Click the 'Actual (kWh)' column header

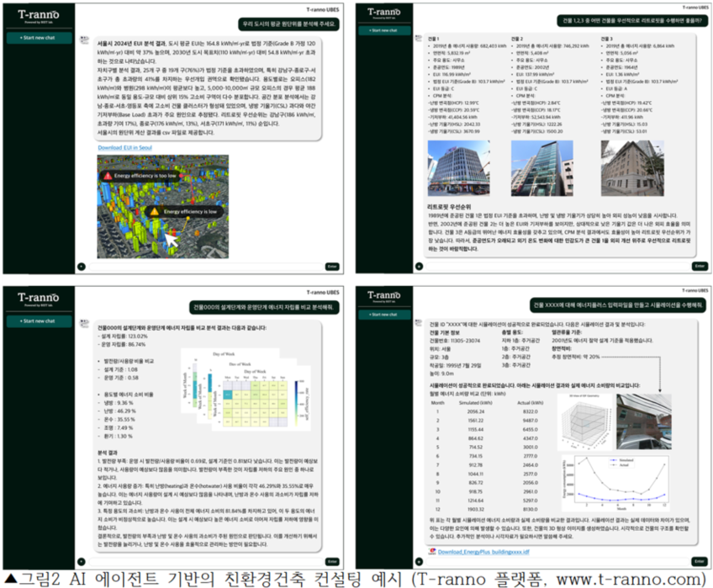point(531,403)
